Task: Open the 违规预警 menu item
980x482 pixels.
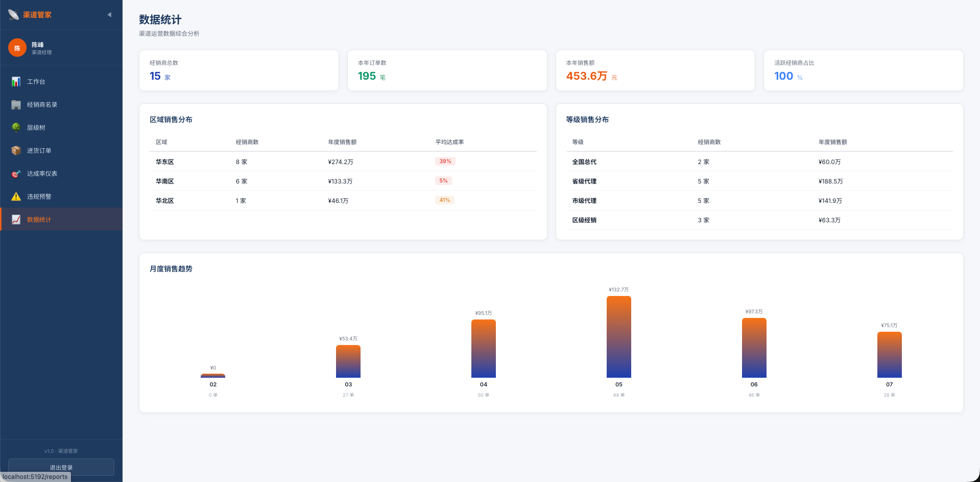Action: (x=61, y=197)
